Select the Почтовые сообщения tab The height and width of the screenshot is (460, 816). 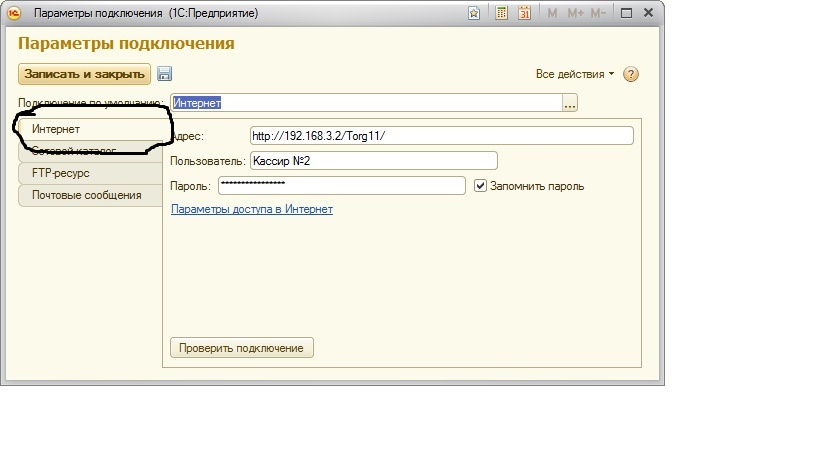(86, 195)
